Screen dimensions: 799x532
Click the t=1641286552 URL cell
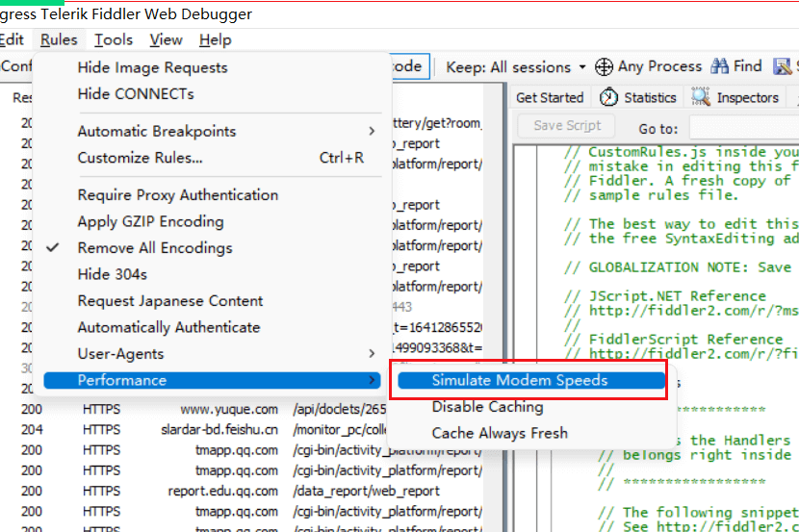(x=438, y=327)
